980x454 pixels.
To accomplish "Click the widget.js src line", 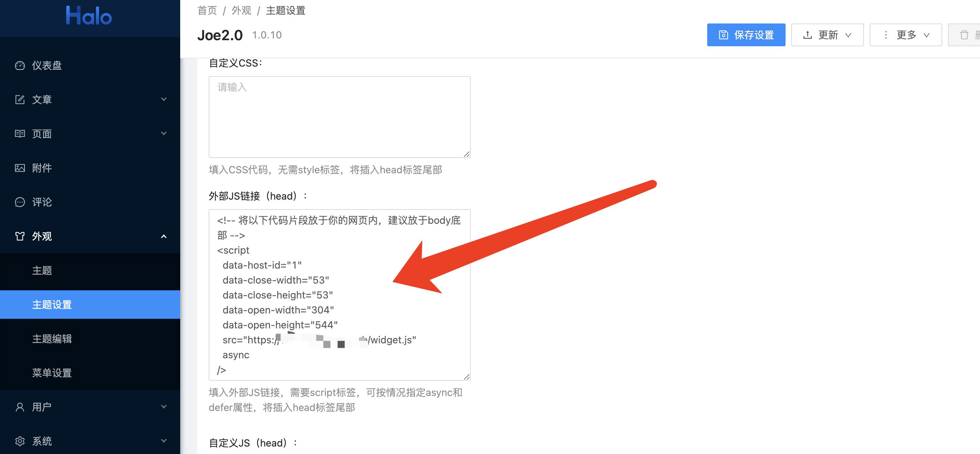I will (x=319, y=340).
